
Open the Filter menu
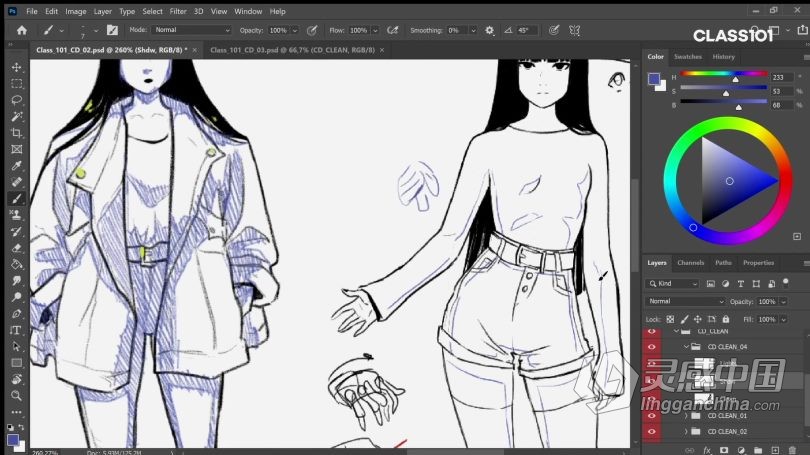click(x=178, y=11)
